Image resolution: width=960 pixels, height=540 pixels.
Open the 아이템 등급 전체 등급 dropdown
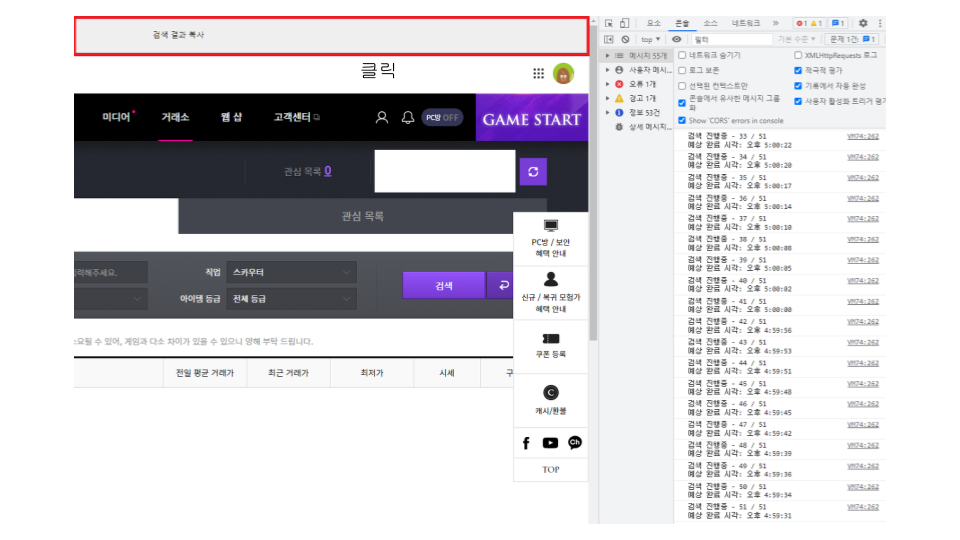tap(291, 299)
